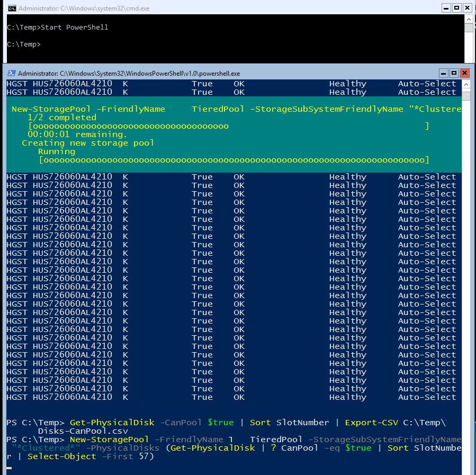Click the blinking cursor on the last line
This screenshot has width=476, height=475.
pyautogui.click(x=9, y=467)
